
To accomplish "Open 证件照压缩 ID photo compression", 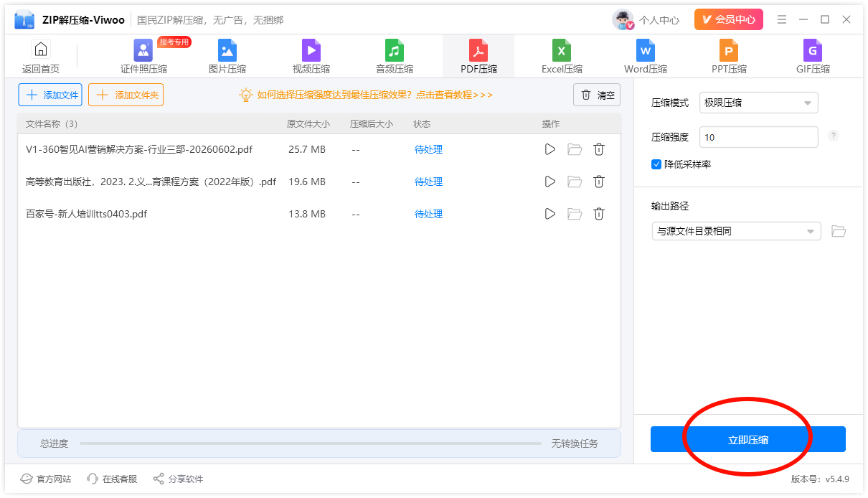I will (x=143, y=57).
